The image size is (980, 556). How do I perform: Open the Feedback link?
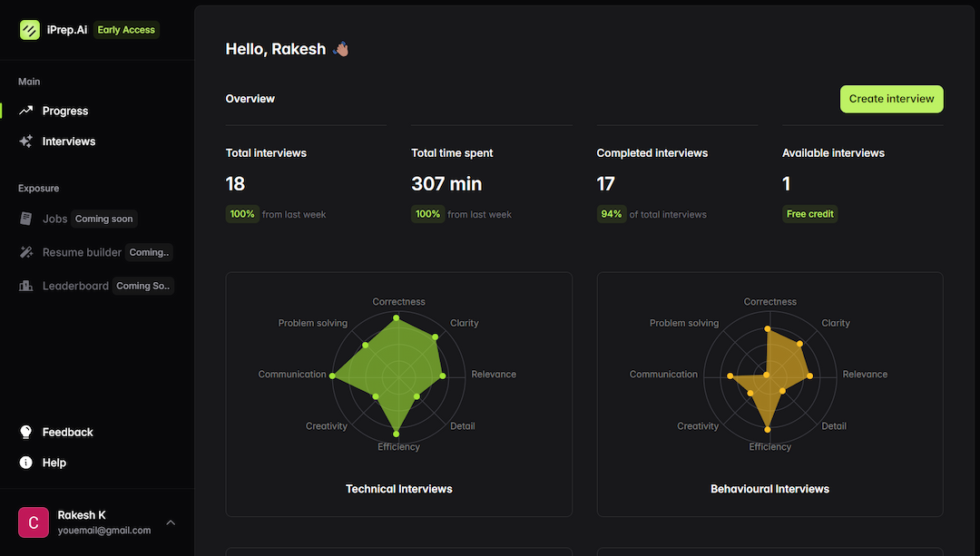(68, 433)
